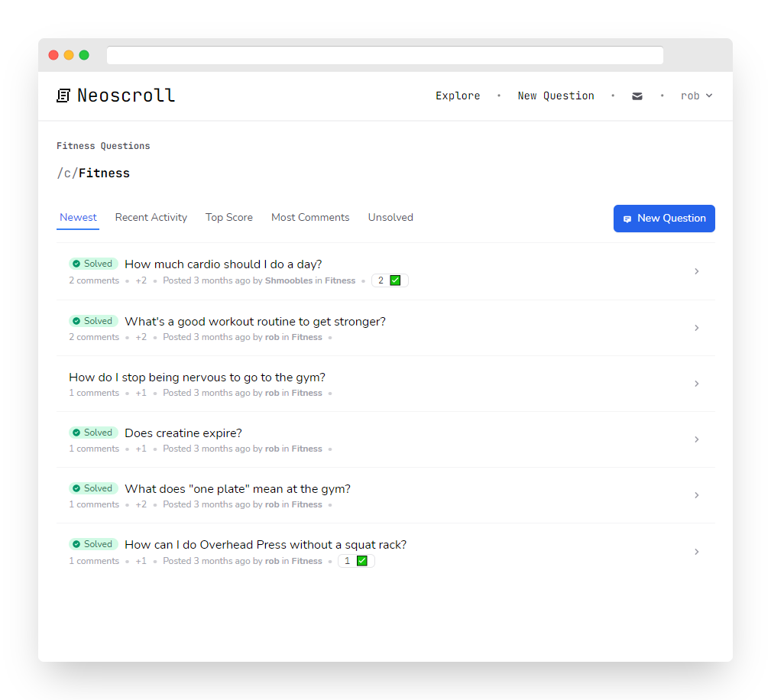Click the browser address bar

[x=385, y=55]
